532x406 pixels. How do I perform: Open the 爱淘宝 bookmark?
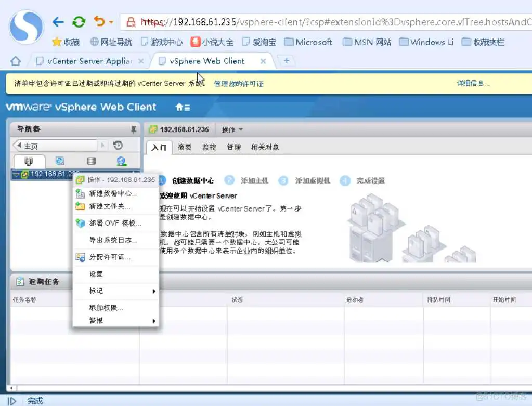(x=259, y=42)
